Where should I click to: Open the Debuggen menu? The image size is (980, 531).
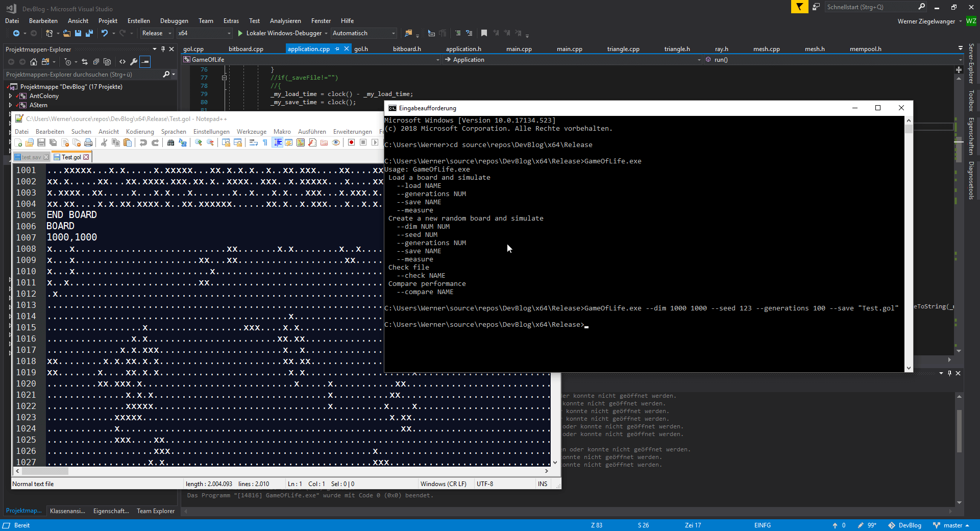[174, 21]
